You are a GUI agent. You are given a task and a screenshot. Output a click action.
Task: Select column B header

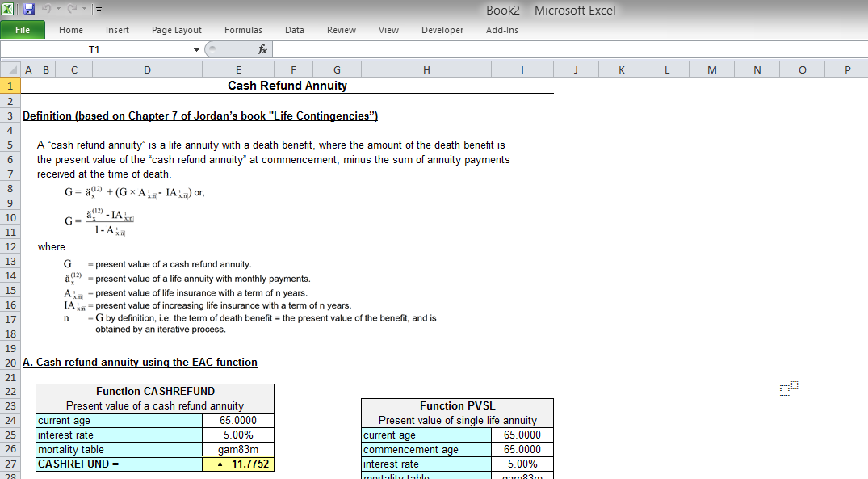(x=46, y=69)
